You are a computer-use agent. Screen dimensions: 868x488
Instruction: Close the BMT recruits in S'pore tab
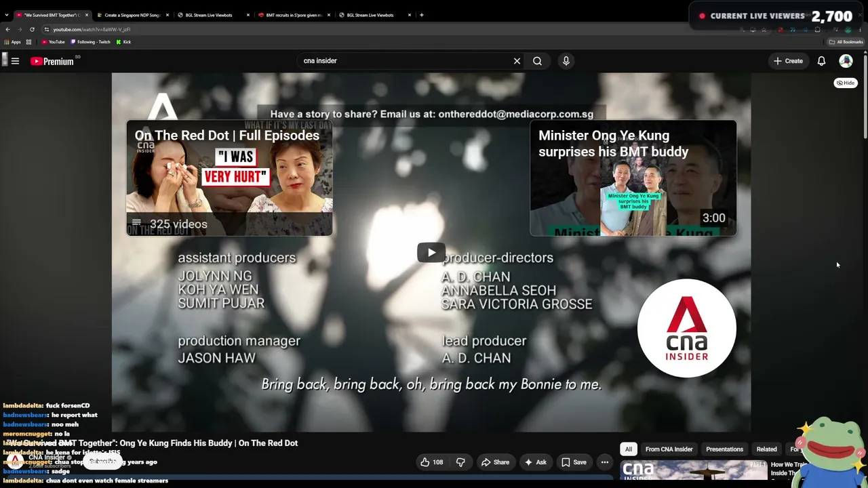[328, 15]
